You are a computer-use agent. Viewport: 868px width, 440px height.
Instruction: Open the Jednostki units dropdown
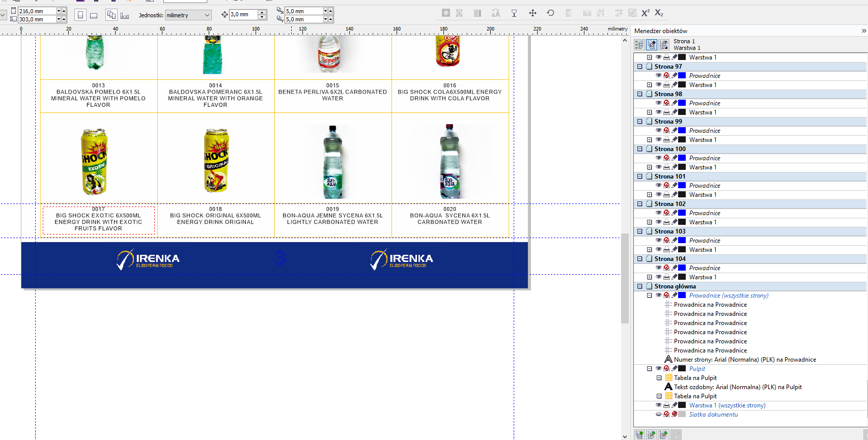tap(188, 15)
